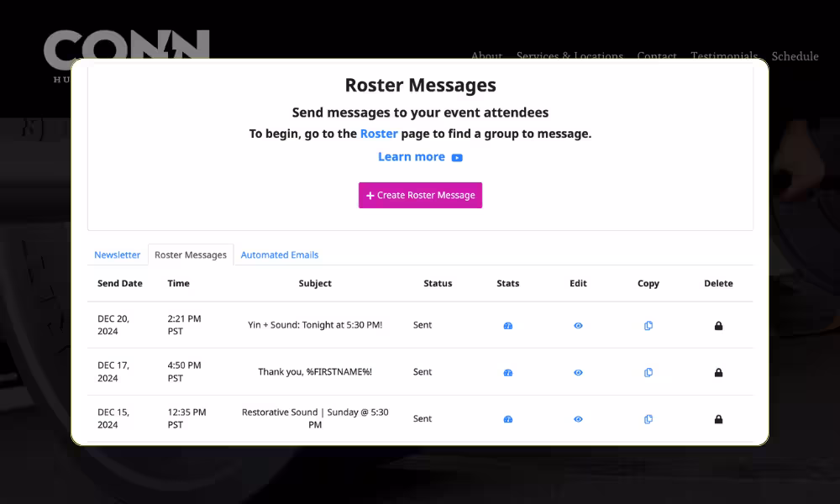Open stats for Yin + Sound message

tap(507, 325)
